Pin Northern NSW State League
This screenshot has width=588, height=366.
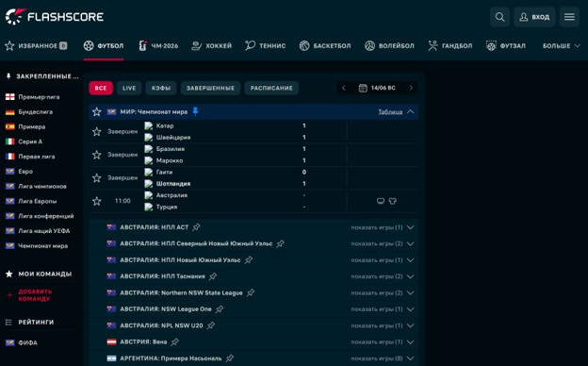251,292
